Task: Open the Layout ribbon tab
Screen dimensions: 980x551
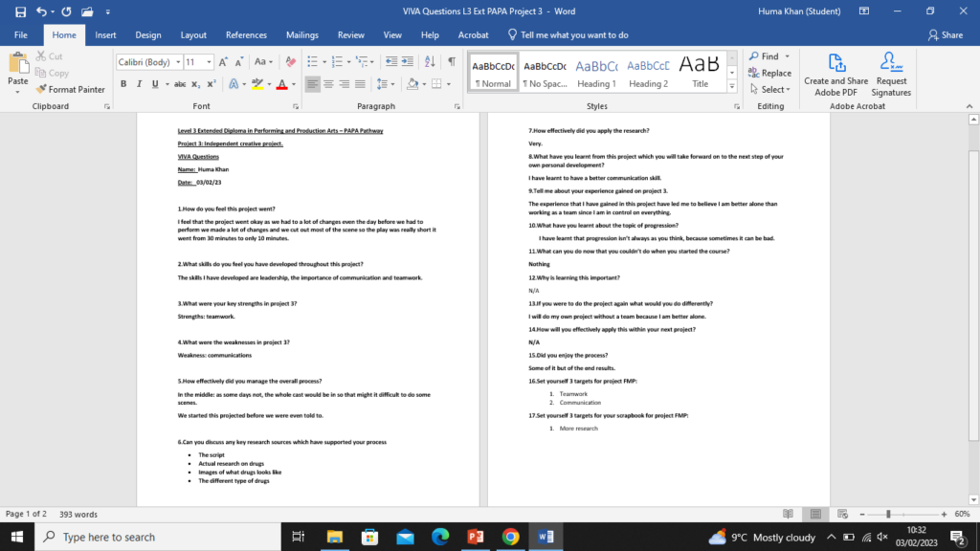Action: coord(193,35)
